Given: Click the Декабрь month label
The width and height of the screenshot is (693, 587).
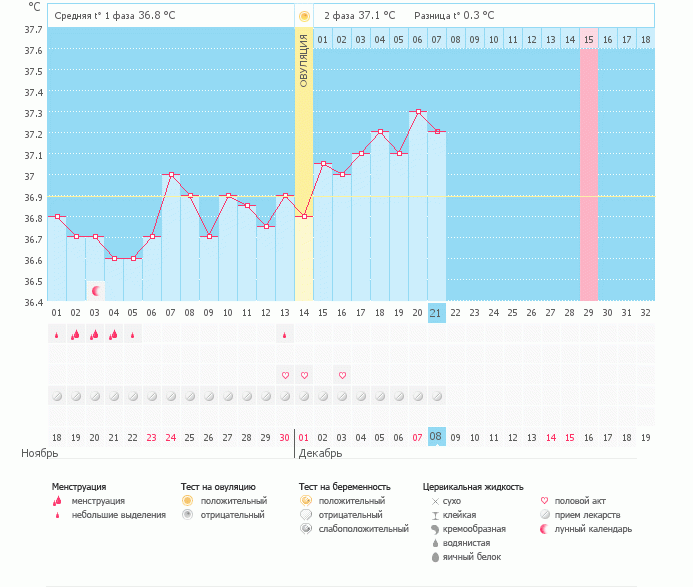Looking at the screenshot, I should click(320, 454).
